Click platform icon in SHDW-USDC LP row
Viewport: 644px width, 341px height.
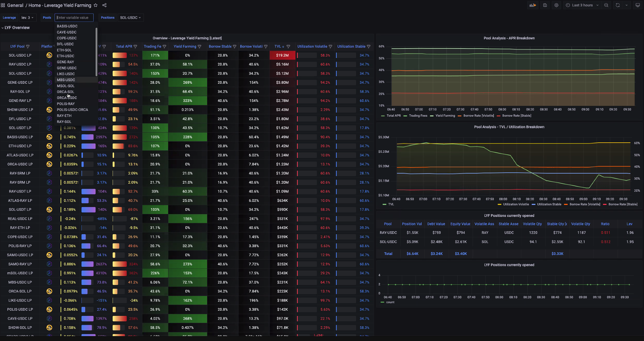49,110
